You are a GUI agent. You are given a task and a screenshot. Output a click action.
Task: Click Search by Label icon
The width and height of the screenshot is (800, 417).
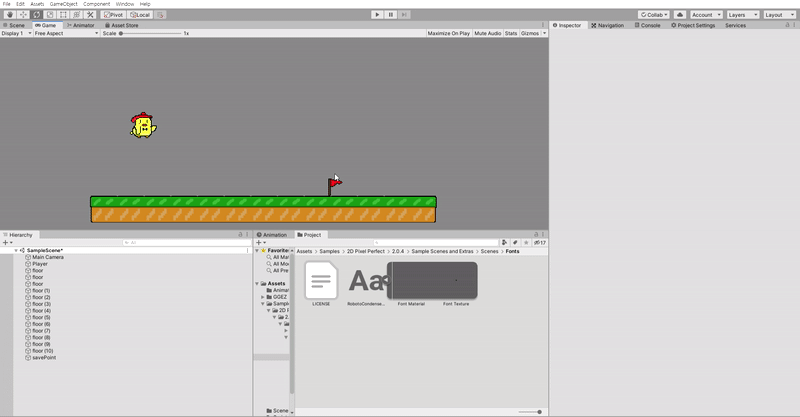point(515,243)
